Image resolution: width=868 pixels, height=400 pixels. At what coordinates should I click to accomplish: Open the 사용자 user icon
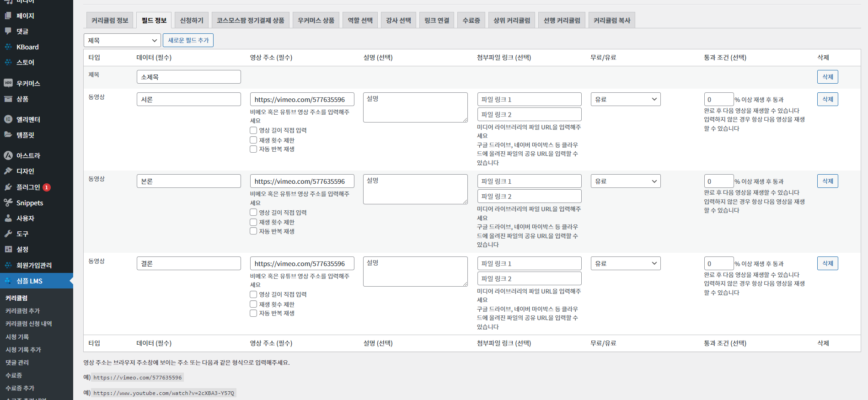click(x=8, y=218)
